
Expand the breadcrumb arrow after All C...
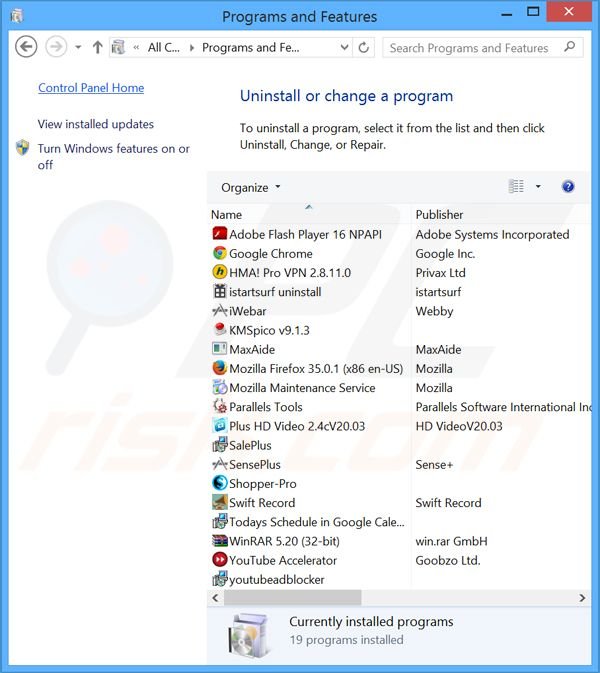192,48
